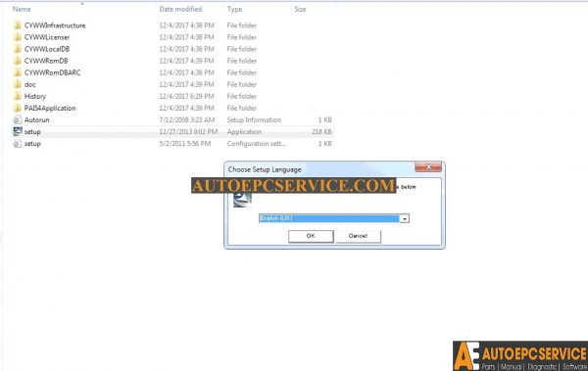Select the PAIS4Application folder name

click(x=50, y=108)
